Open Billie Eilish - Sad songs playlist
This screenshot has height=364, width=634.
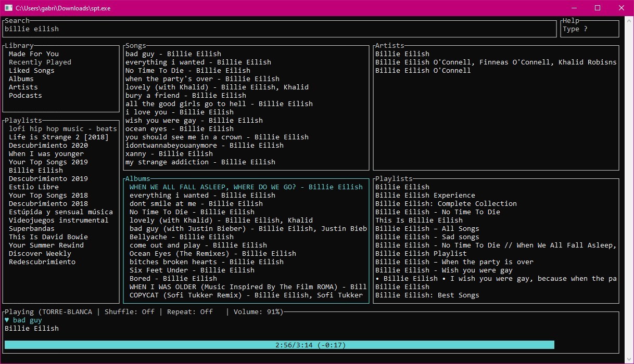[427, 237]
